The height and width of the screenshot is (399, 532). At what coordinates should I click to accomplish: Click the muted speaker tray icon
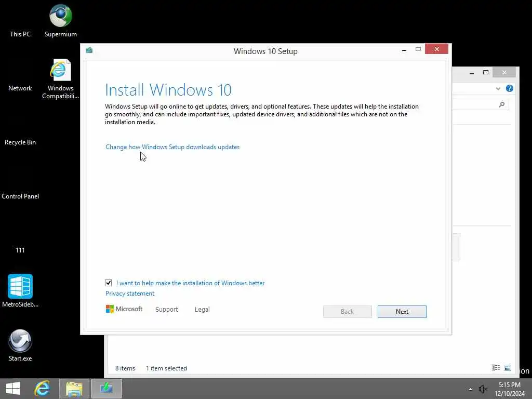(x=483, y=389)
